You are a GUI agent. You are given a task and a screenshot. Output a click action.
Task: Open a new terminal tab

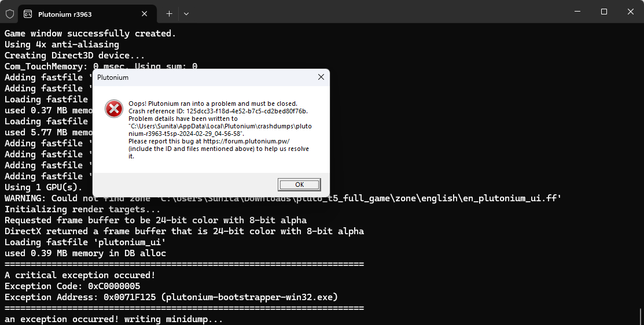[x=169, y=14]
